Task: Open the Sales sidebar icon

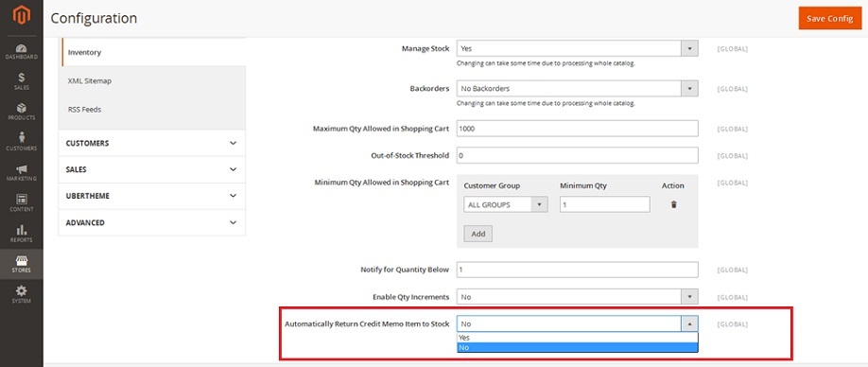Action: (x=22, y=81)
